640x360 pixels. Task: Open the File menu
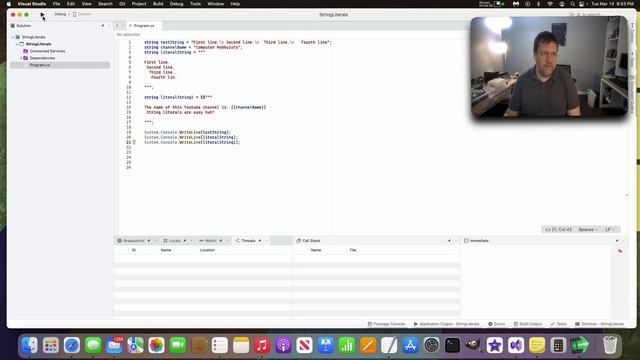point(56,4)
